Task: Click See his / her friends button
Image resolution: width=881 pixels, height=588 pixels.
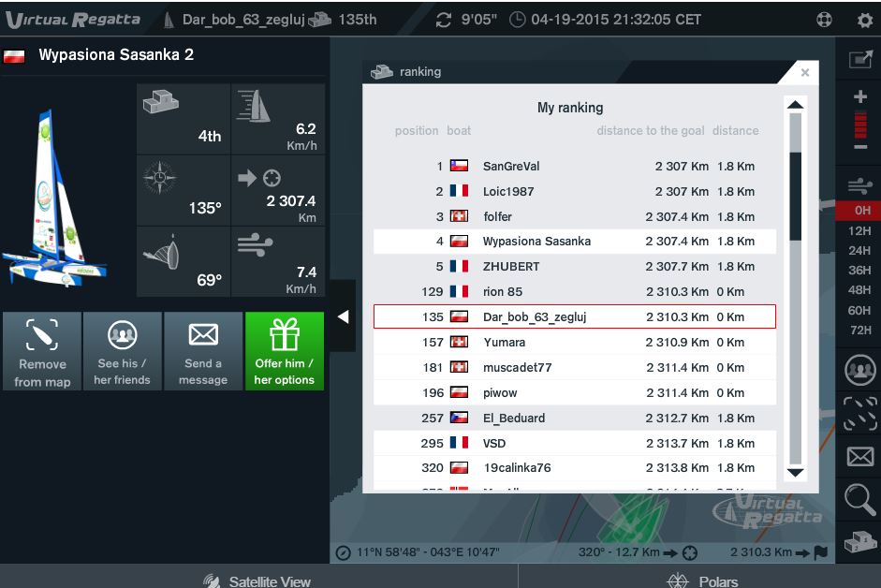Action: coord(123,351)
